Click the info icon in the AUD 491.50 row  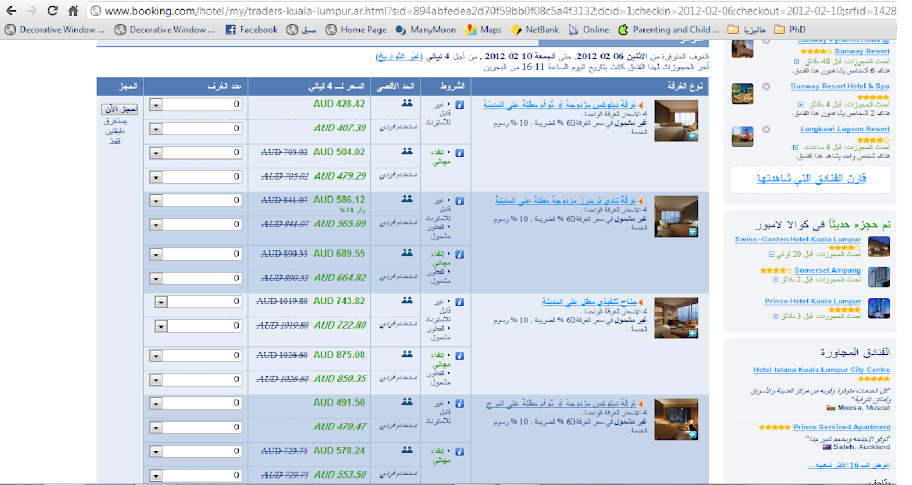pos(459,403)
